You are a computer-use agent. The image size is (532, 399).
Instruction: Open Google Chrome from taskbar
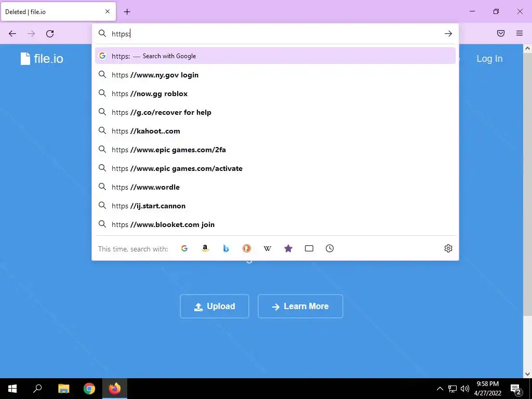[x=89, y=389]
